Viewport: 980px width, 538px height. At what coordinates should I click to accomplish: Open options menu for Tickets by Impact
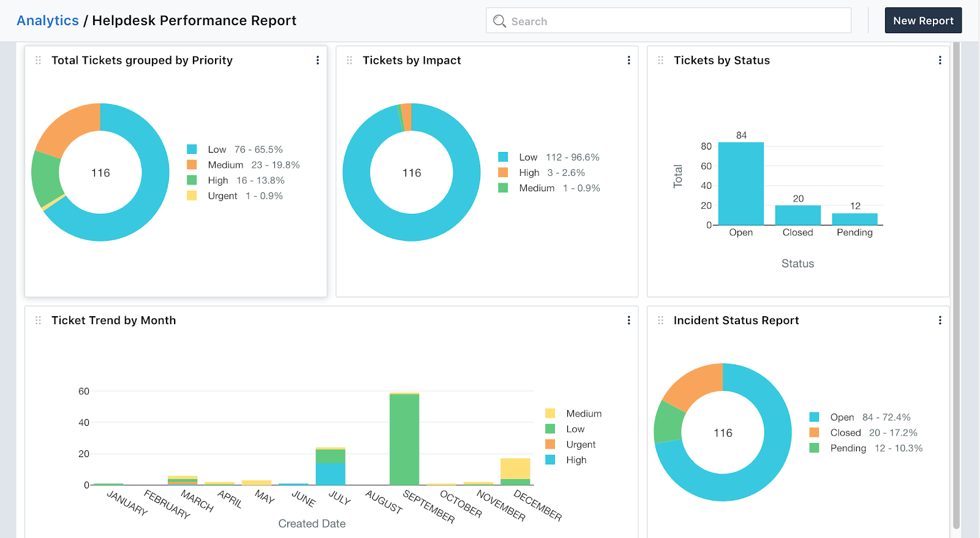(628, 60)
